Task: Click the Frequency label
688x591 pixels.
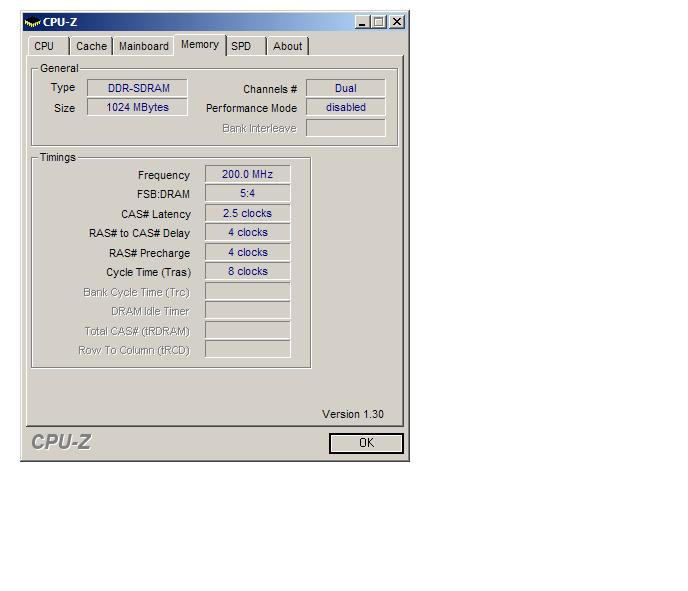Action: tap(164, 175)
